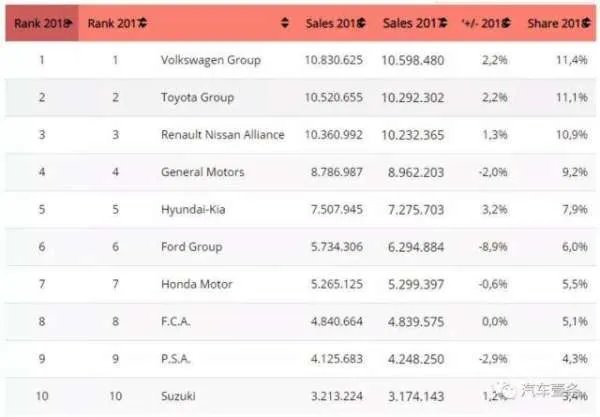Sort by the manufacturer name column arrows
Image resolution: width=600 pixels, height=417 pixels.
click(x=285, y=23)
